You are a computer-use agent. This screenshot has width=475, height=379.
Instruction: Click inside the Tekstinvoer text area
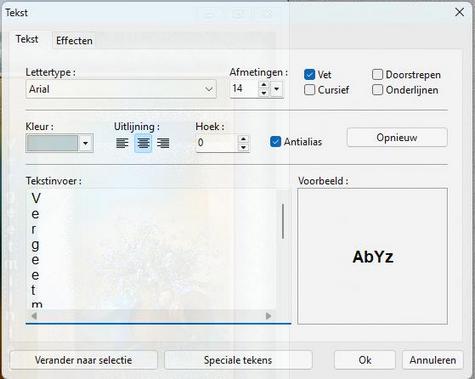tap(152, 249)
